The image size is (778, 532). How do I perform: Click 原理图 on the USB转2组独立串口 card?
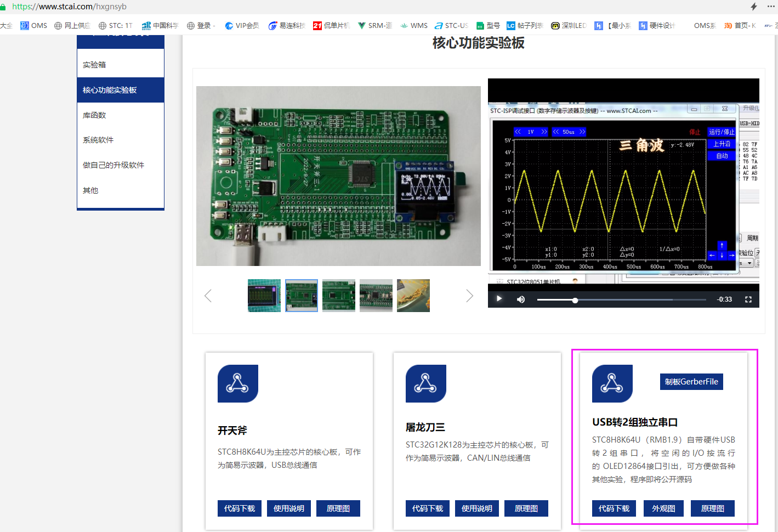pos(713,508)
